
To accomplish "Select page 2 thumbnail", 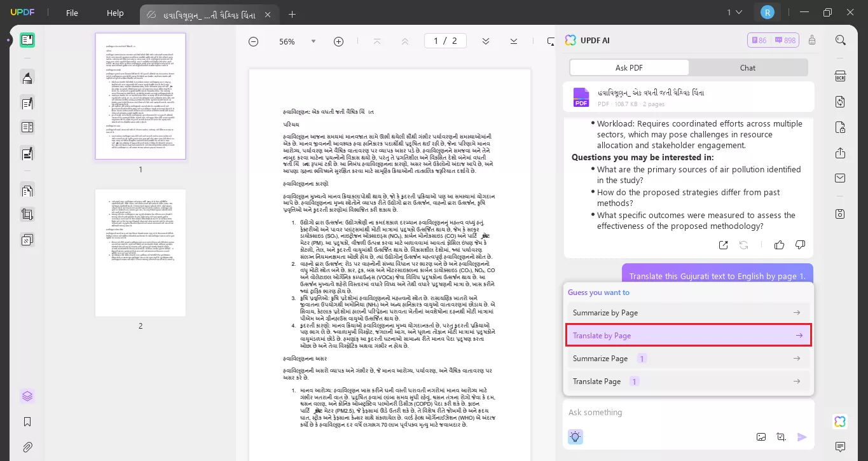I will tap(141, 252).
